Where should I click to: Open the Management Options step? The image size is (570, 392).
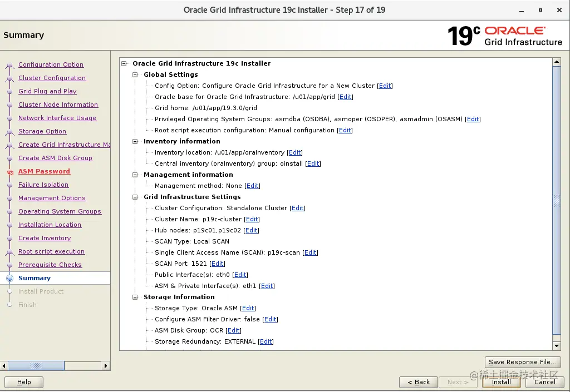click(52, 198)
